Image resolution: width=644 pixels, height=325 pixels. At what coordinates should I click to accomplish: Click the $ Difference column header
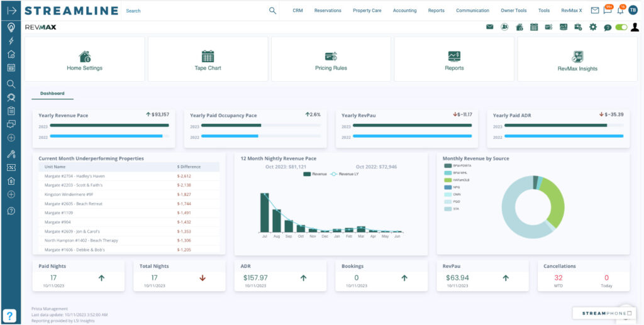tap(189, 167)
